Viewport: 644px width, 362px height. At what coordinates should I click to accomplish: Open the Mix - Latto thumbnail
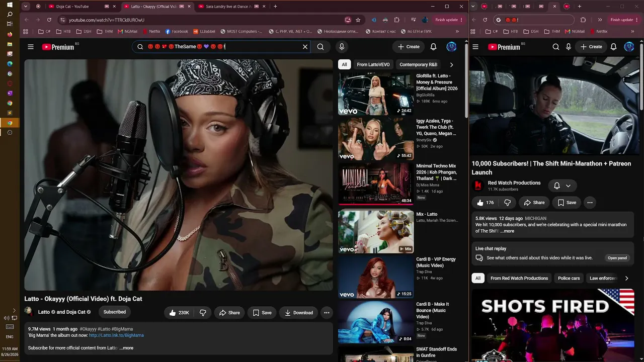(x=376, y=232)
